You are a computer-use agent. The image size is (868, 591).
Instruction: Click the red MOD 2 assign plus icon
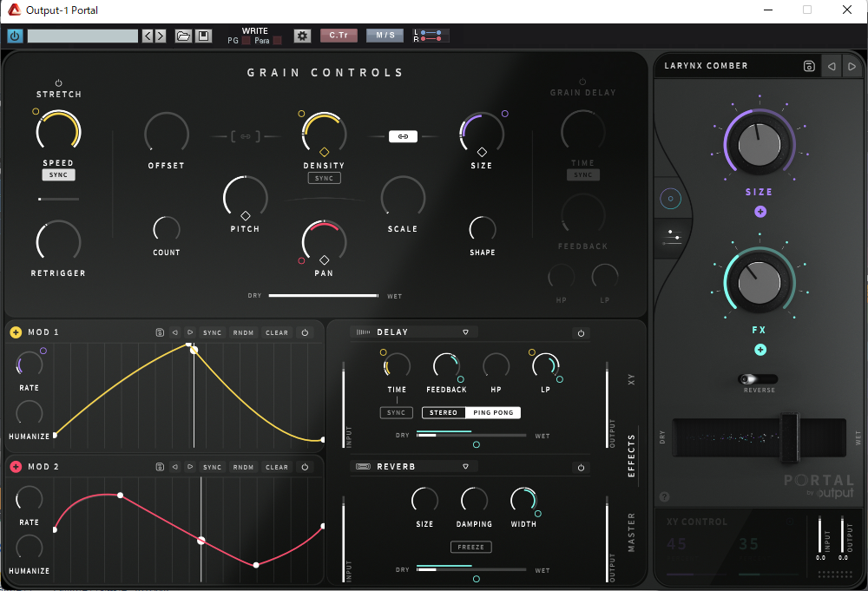16,467
